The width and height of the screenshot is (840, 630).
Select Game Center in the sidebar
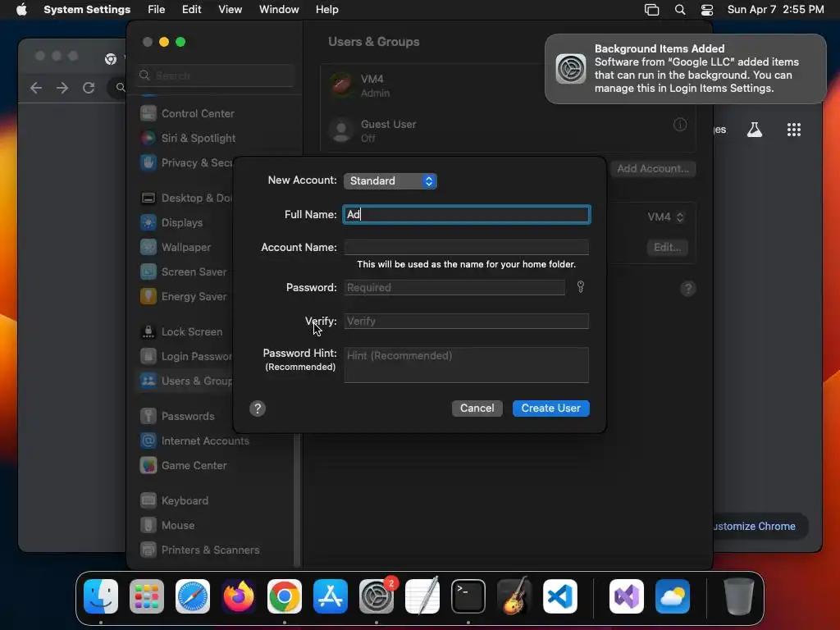click(214, 465)
